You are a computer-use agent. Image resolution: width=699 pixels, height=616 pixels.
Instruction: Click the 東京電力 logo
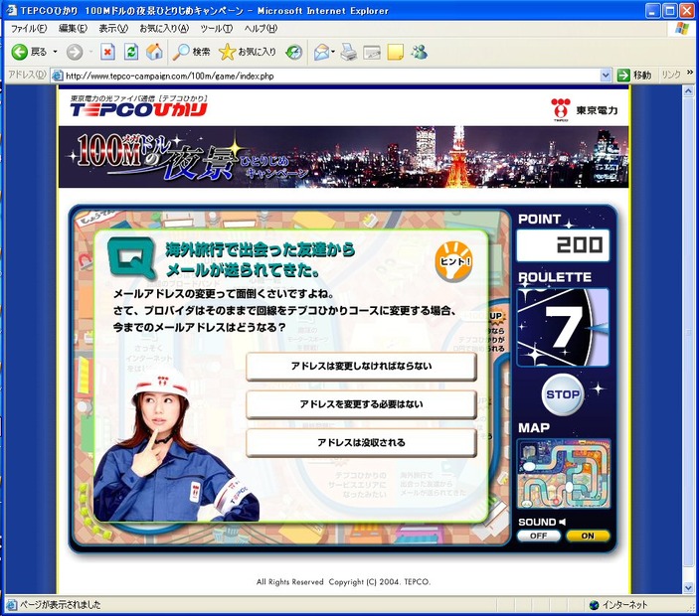(x=584, y=109)
